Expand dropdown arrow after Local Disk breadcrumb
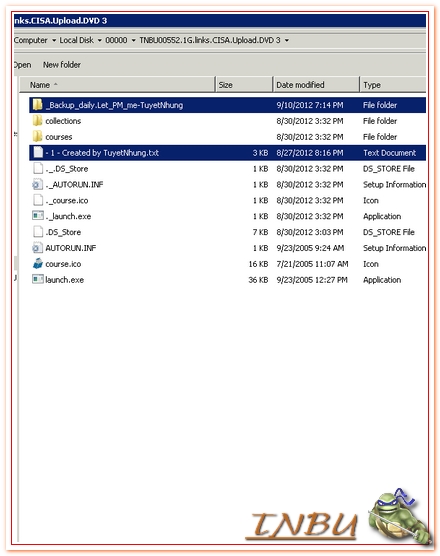The width and height of the screenshot is (440, 556). [x=100, y=40]
